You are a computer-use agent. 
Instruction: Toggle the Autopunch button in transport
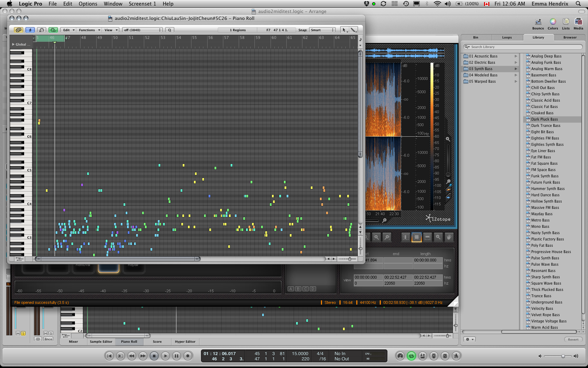[x=422, y=356]
